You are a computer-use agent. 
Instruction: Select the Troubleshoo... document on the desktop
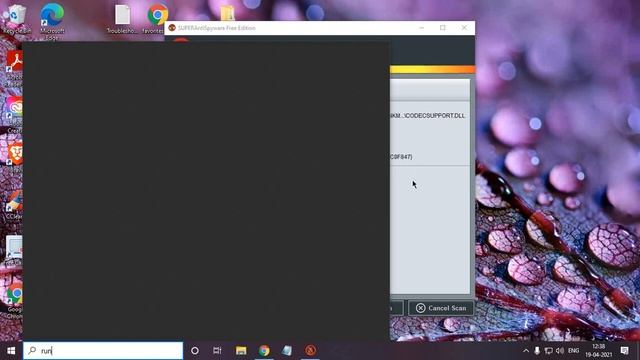pos(122,19)
